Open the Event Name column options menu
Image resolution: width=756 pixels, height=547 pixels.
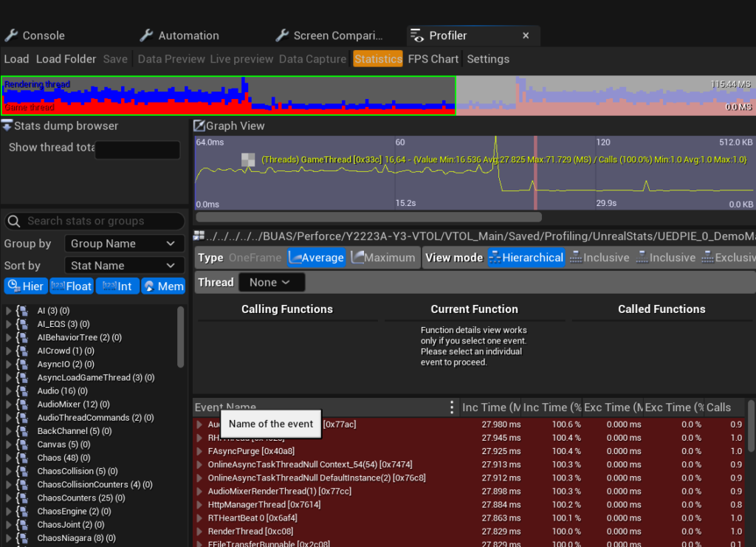(452, 407)
